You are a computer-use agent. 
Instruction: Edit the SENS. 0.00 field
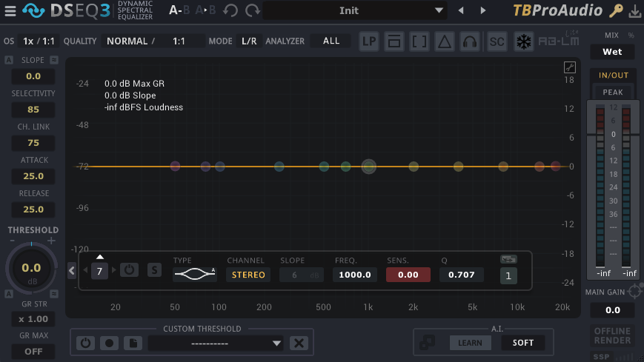point(408,275)
